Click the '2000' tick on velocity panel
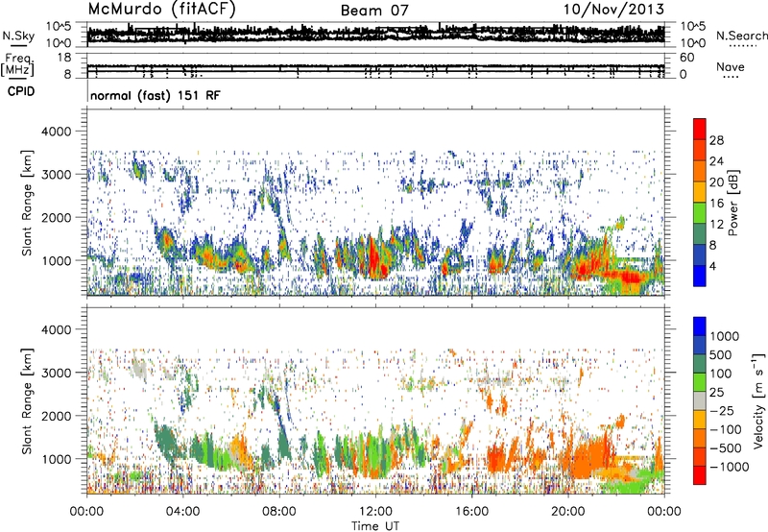The width and height of the screenshot is (768, 532). pyautogui.click(x=56, y=416)
